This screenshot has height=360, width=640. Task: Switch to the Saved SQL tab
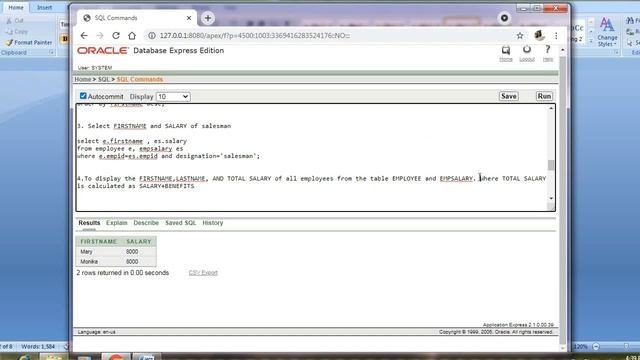tap(180, 223)
